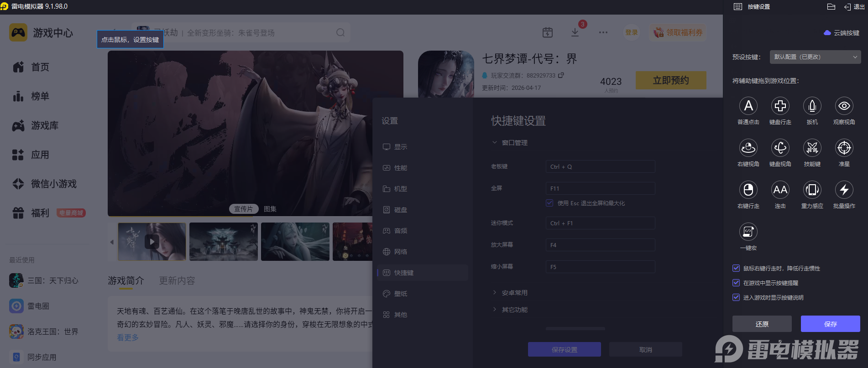Select the 准星 crosshair tool

pyautogui.click(x=844, y=148)
